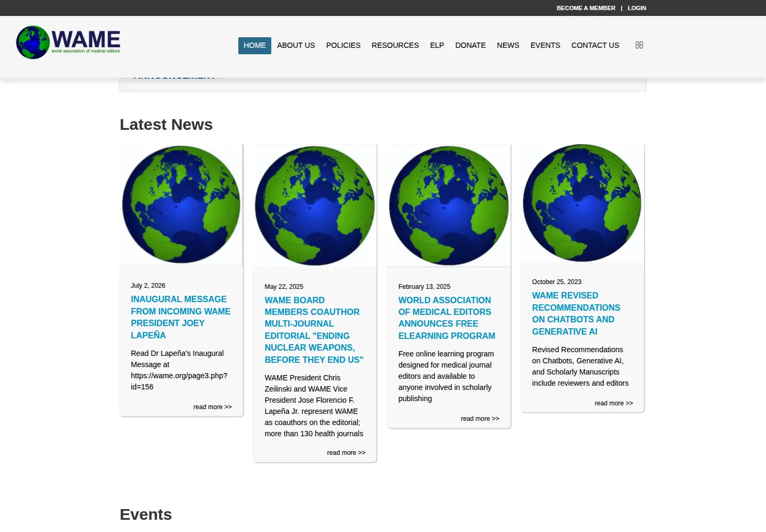Click read more on the February 13, 2025 card

tap(480, 419)
